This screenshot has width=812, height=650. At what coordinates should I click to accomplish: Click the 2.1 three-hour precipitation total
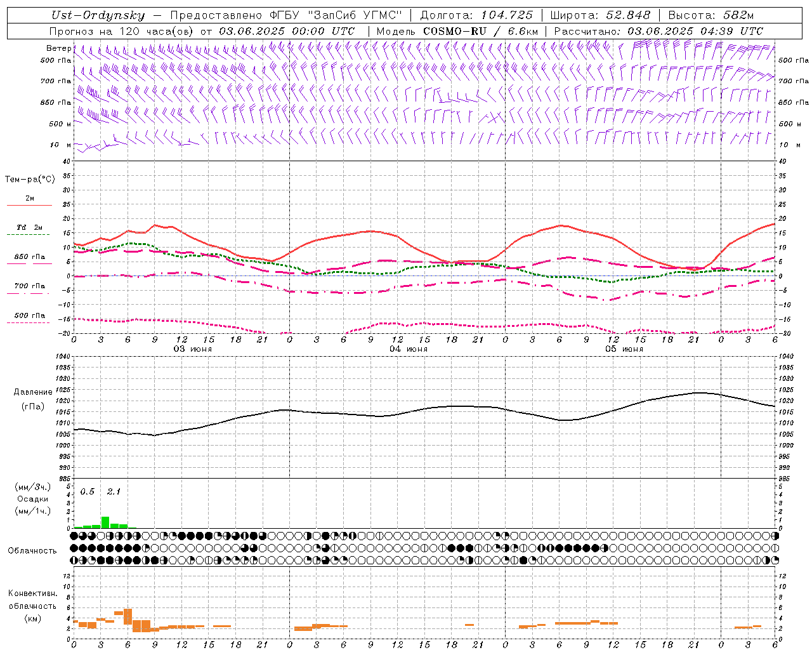tap(114, 492)
